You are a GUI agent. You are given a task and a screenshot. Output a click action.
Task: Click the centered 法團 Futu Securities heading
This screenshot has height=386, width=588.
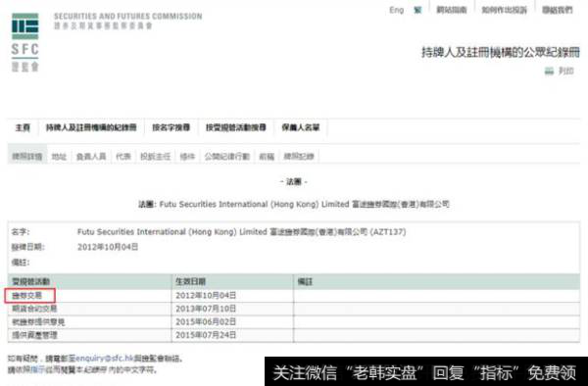pyautogui.click(x=294, y=204)
